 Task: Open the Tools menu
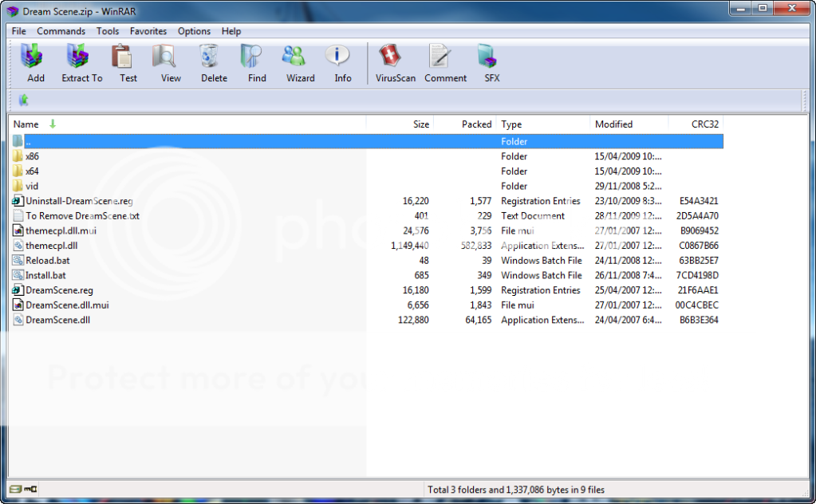click(x=108, y=31)
